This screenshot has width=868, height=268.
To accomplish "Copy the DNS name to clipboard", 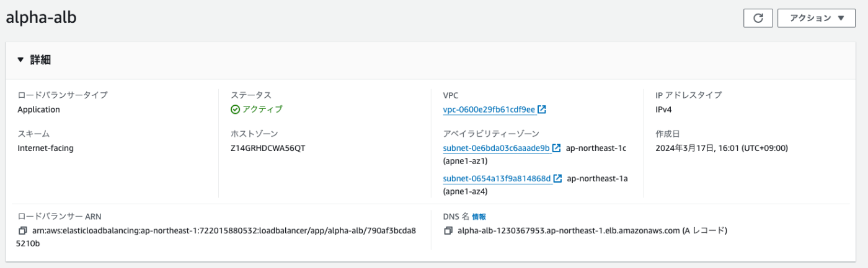I will tap(448, 231).
